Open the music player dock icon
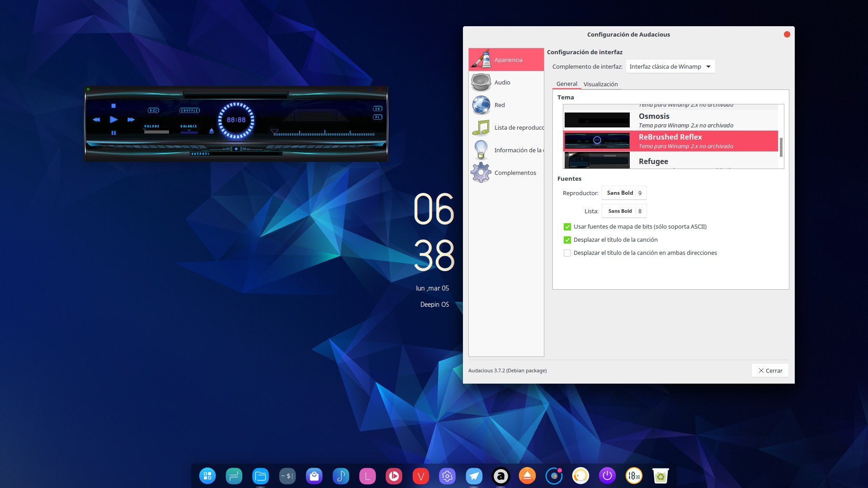868x488 pixels. 340,475
